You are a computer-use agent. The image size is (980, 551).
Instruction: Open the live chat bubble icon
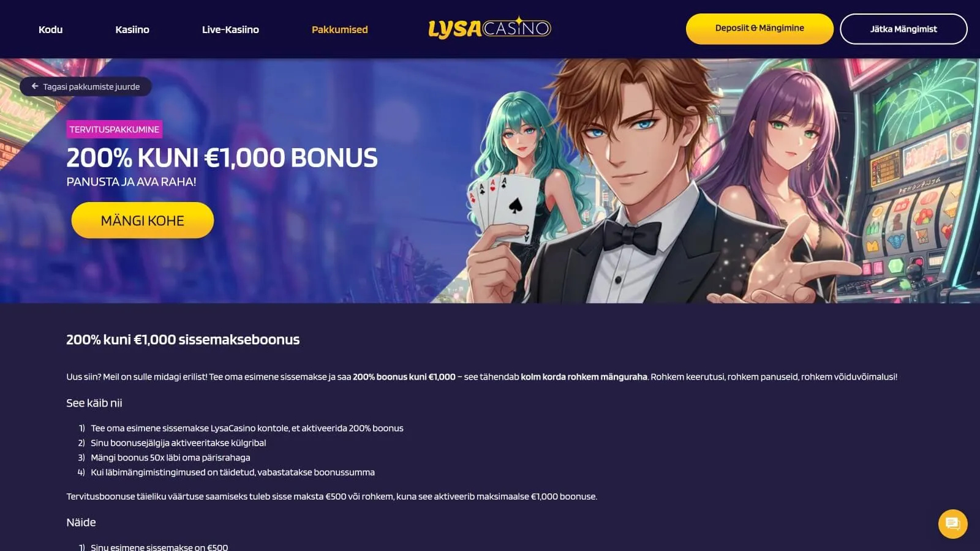tap(952, 524)
